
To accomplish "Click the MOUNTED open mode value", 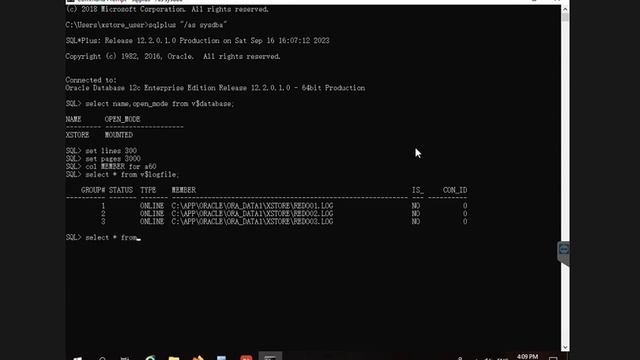I will pos(119,135).
